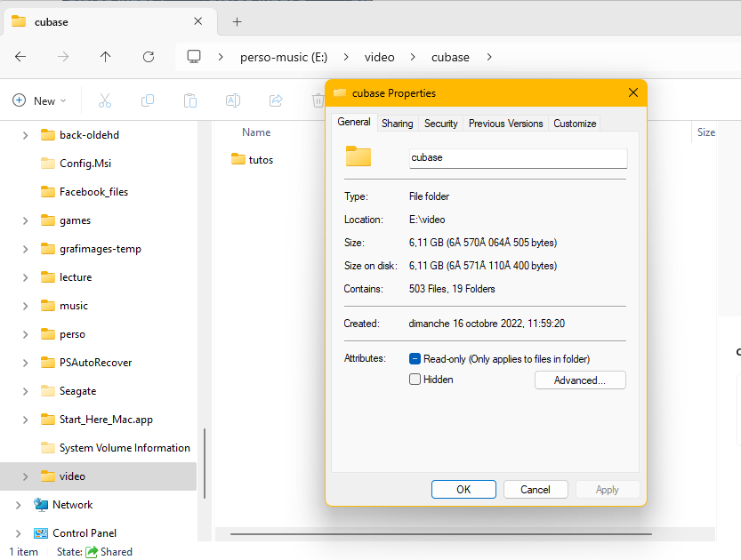Open the chevron after perso-music (E:)
The width and height of the screenshot is (741, 560).
(346, 57)
